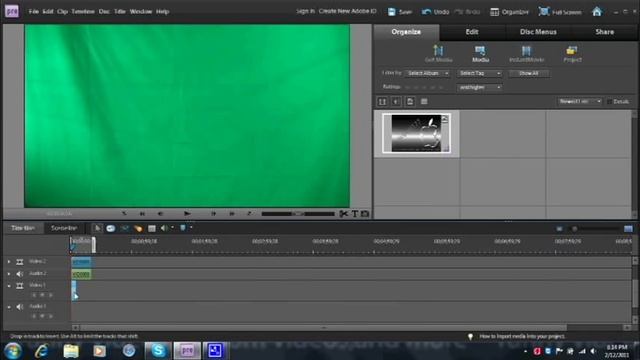Click the Freeze Frame camera icon
This screenshot has height=360, width=640.
point(365,213)
